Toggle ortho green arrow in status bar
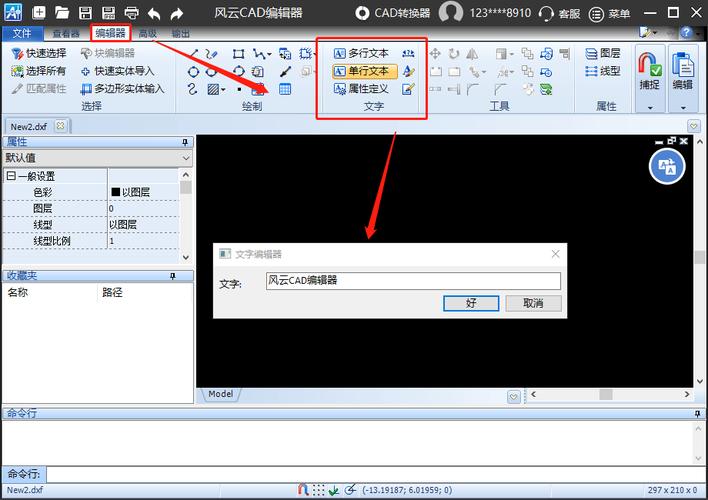 [334, 490]
